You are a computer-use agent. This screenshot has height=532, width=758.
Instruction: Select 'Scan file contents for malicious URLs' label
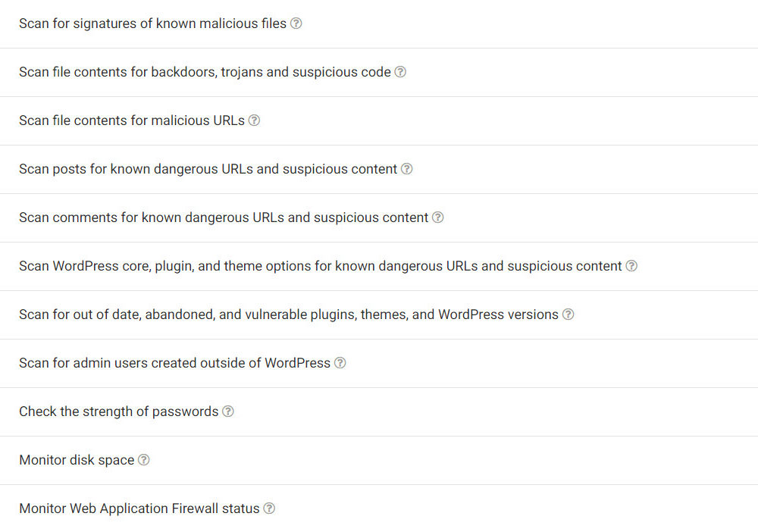(132, 120)
